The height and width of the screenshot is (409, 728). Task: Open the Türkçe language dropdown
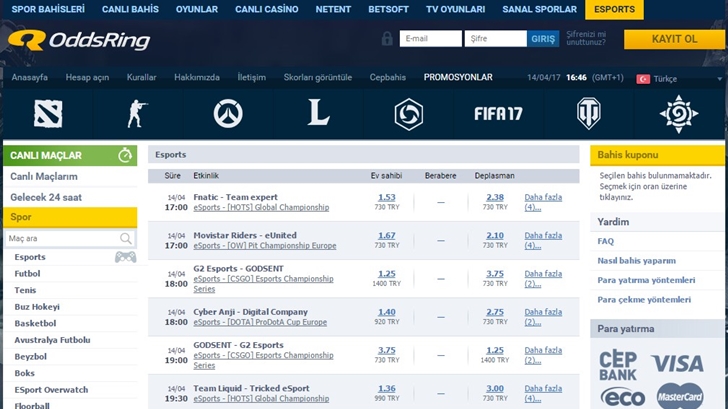pyautogui.click(x=679, y=79)
